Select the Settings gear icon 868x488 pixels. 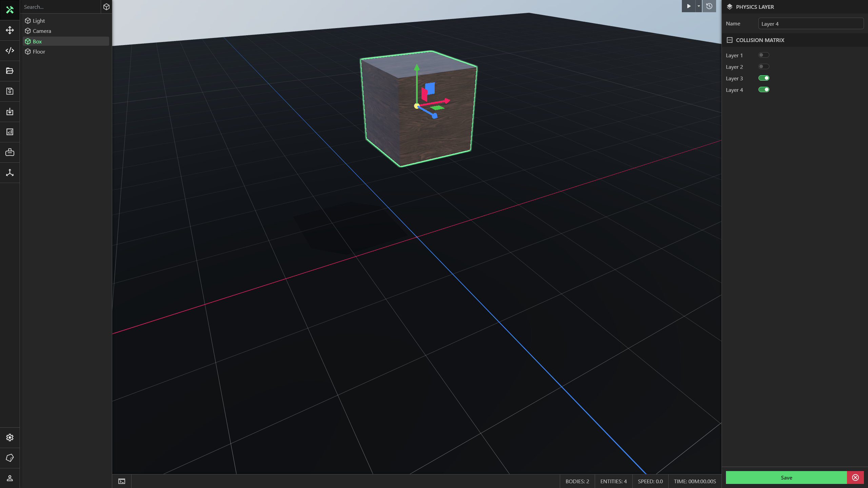tap(10, 438)
